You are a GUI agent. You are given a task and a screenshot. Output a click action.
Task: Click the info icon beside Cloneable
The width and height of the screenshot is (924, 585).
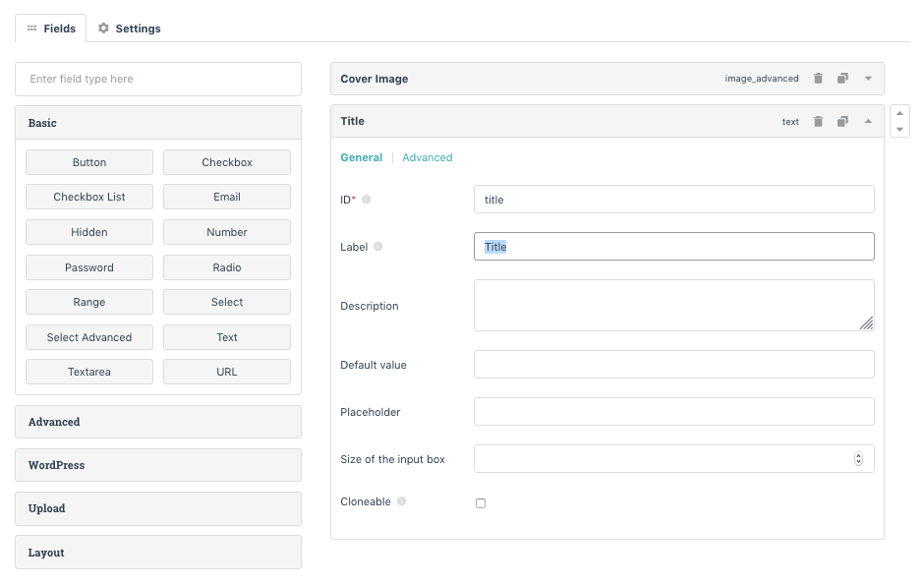click(402, 501)
